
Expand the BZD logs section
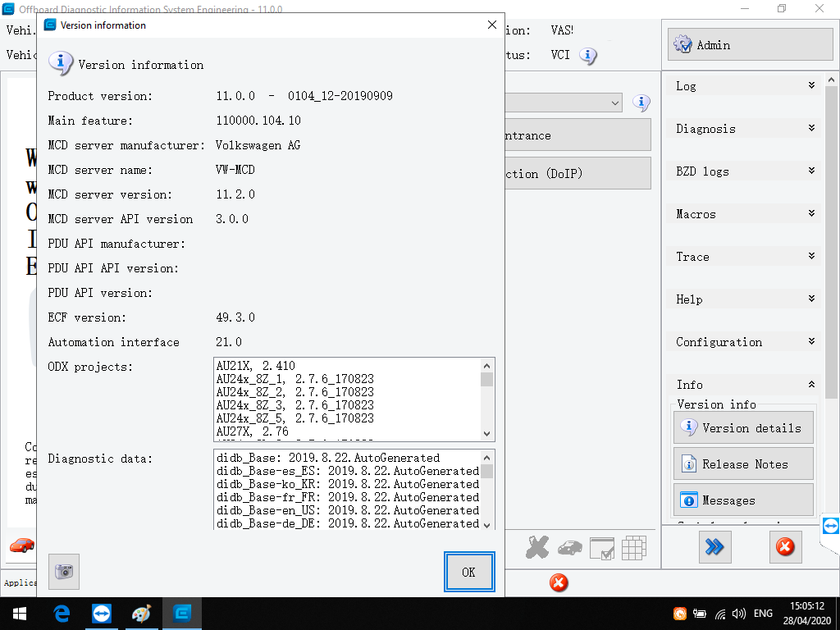743,171
